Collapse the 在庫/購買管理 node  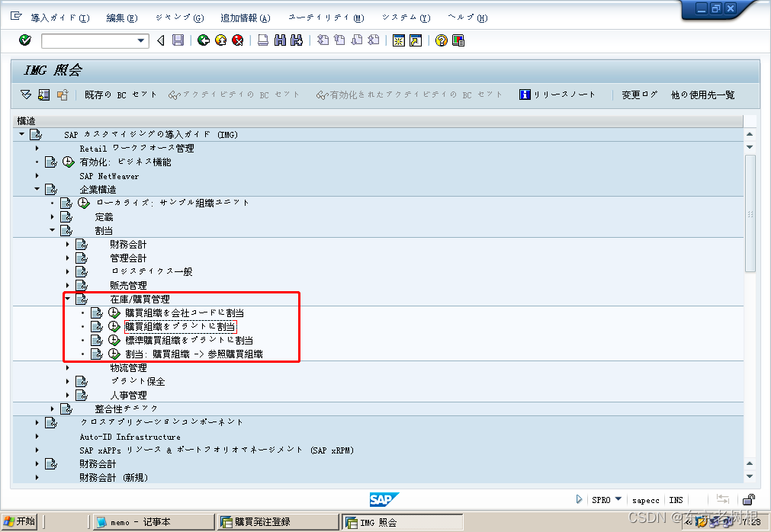(67, 299)
